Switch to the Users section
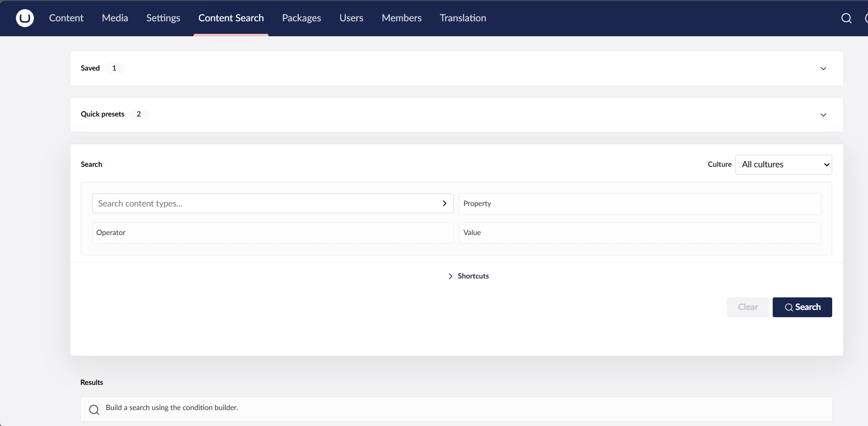Viewport: 868px width, 426px height. pos(351,18)
